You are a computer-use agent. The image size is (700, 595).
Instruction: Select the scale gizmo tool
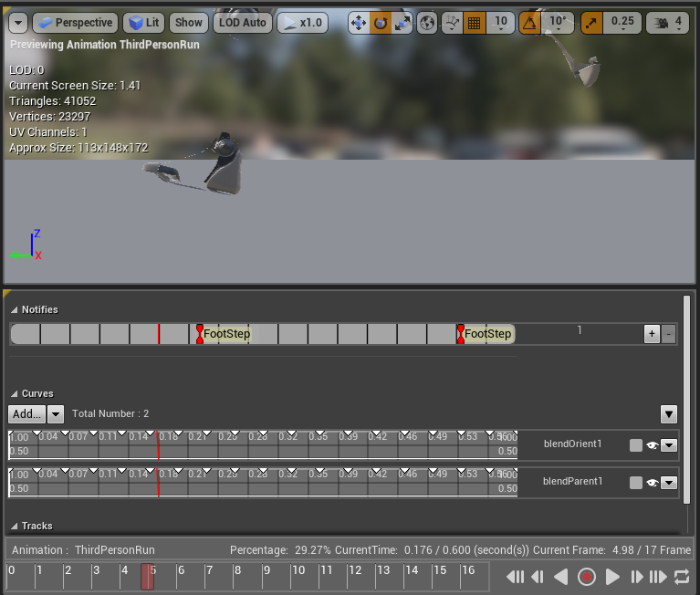point(402,23)
